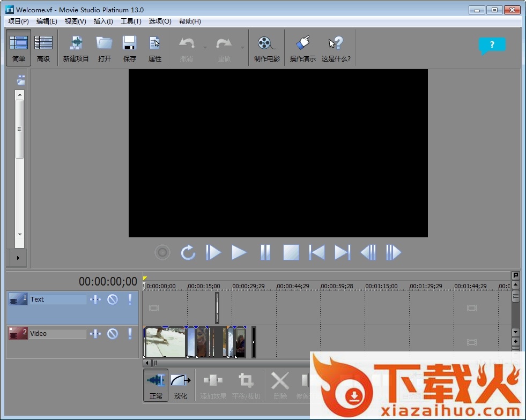Screen dimensions: 526x420
Task: Move the left panel vertical slider handle
Action: pyautogui.click(x=19, y=129)
